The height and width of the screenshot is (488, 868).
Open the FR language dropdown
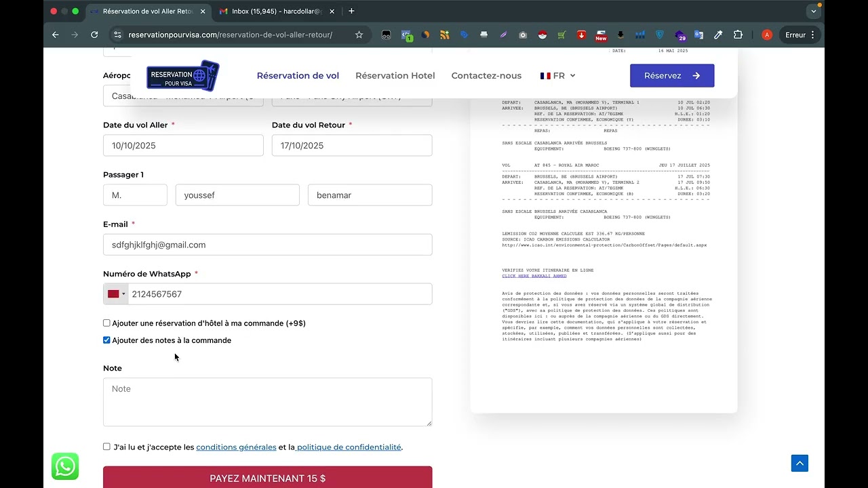[557, 76]
